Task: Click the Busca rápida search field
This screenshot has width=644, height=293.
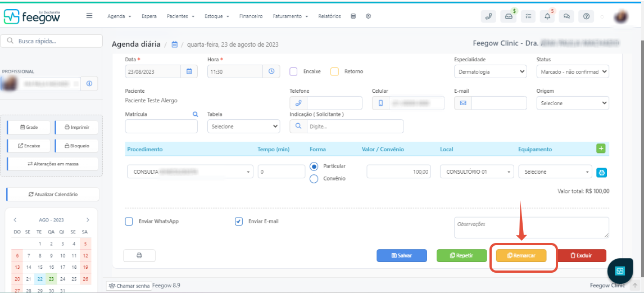Action: (52, 41)
